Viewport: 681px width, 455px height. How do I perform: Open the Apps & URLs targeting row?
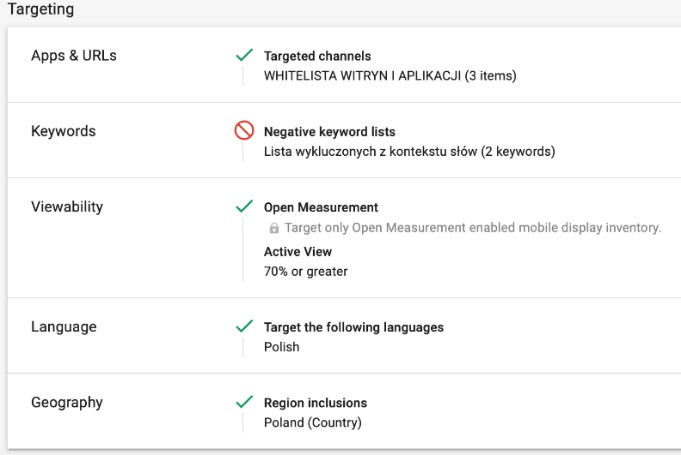(74, 56)
